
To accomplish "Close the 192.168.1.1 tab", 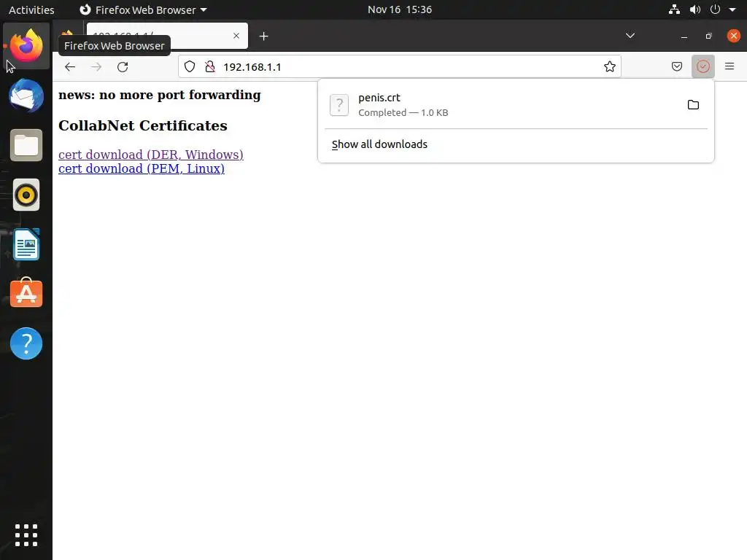I will click(x=236, y=36).
